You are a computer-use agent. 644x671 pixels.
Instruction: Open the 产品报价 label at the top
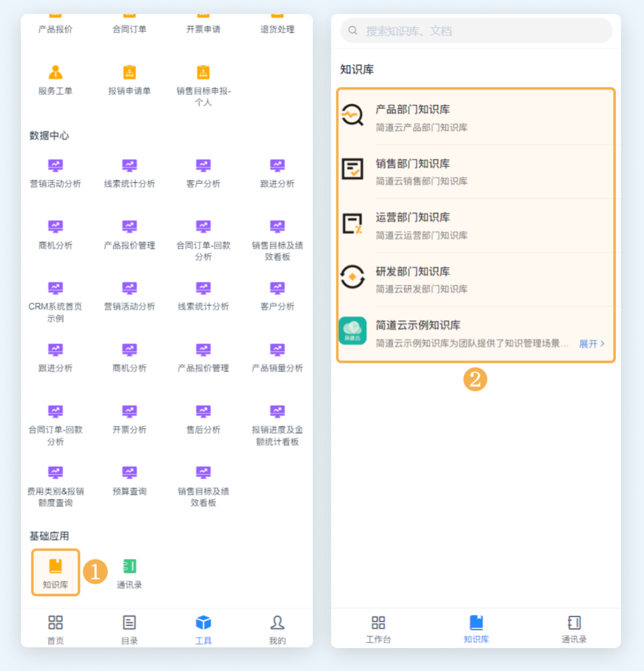click(x=56, y=29)
